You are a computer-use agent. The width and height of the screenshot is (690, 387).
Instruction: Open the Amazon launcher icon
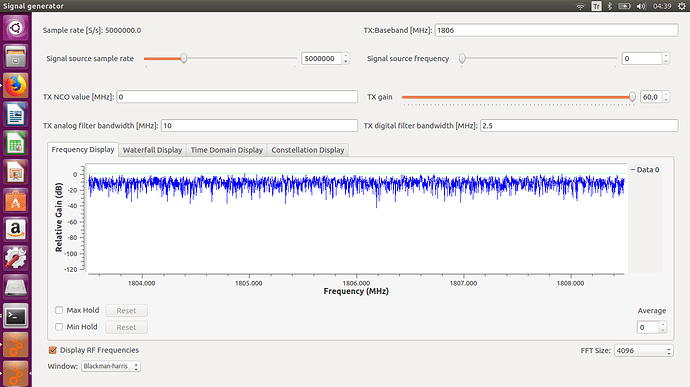(16, 230)
